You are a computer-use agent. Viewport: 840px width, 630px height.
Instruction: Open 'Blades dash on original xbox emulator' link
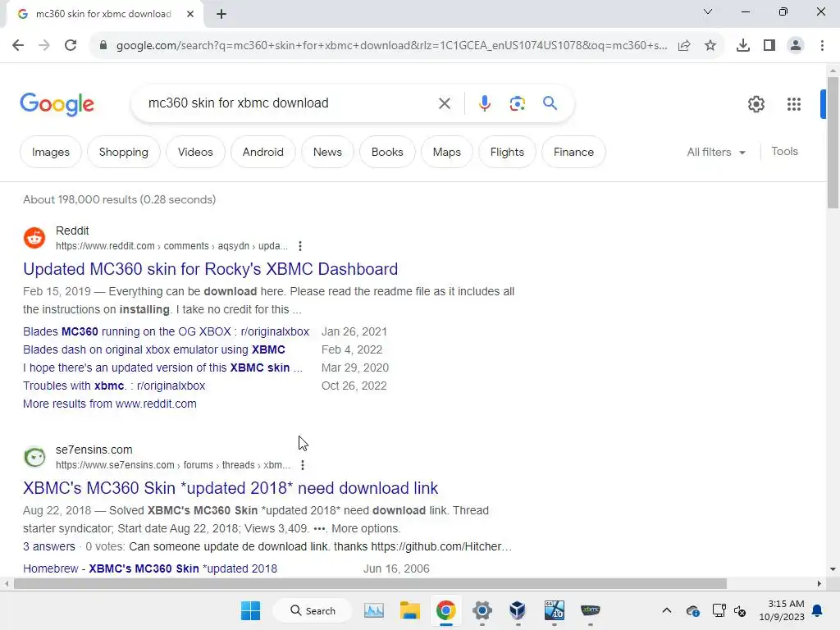pos(153,349)
